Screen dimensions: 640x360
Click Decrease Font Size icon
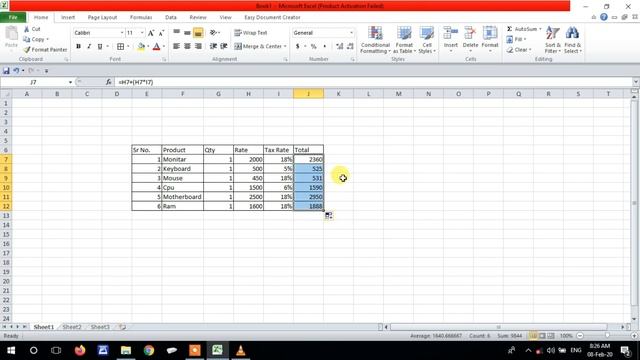pyautogui.click(x=161, y=33)
